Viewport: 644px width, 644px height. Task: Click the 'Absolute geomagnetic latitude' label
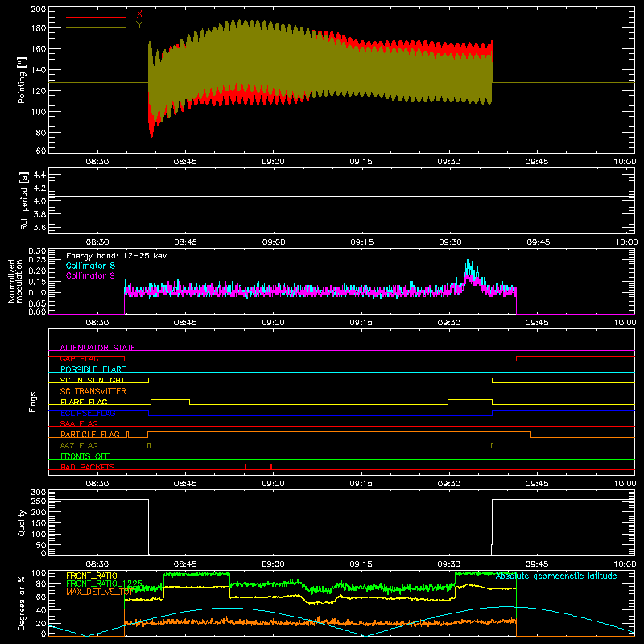pos(556,576)
